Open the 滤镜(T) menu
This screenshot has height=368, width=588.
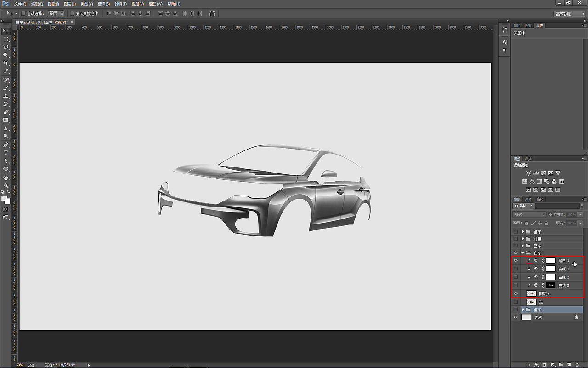click(x=120, y=4)
